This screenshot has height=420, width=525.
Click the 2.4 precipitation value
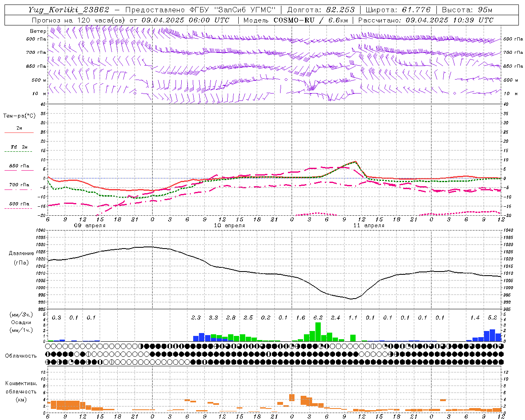[336, 317]
